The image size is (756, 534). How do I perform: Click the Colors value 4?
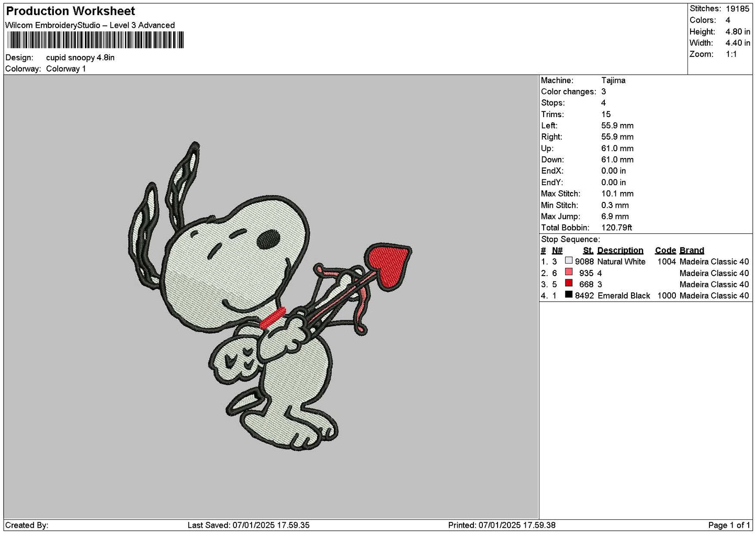click(x=728, y=20)
